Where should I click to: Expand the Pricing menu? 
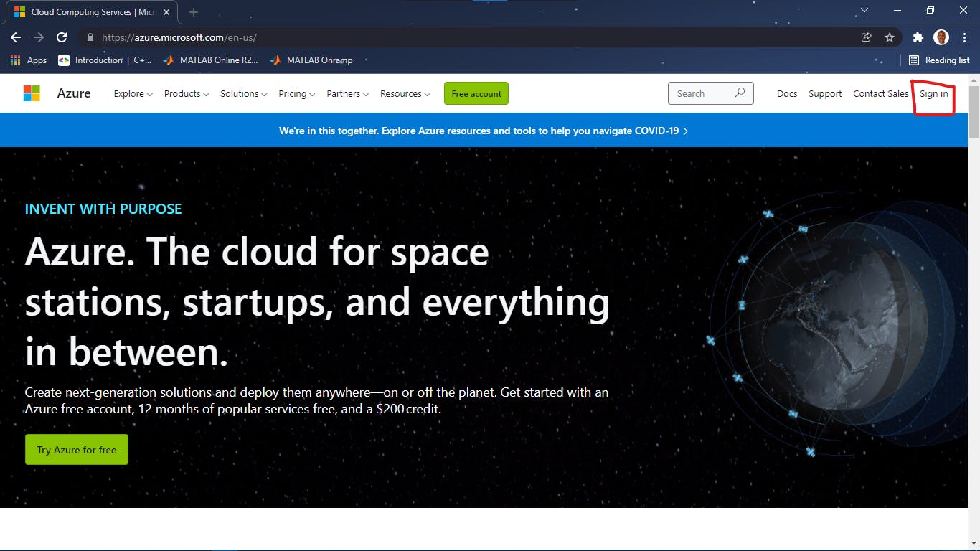pyautogui.click(x=297, y=93)
